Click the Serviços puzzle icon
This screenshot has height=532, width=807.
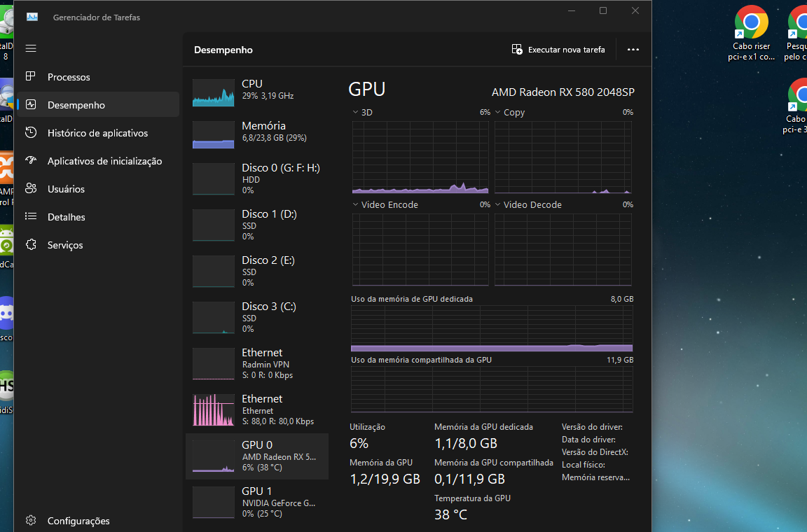[x=31, y=244]
